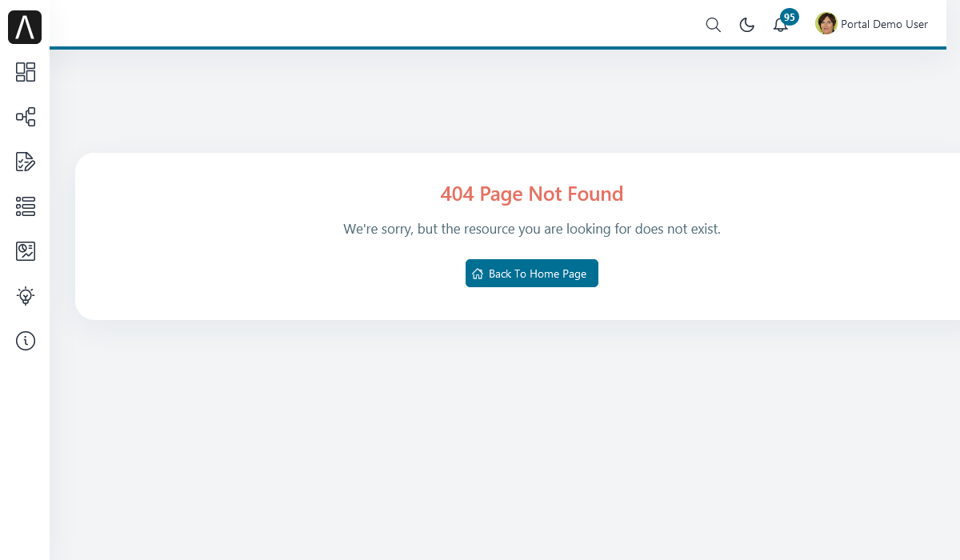The image size is (960, 560).
Task: Open the search magnifier in the header
Action: [x=713, y=25]
